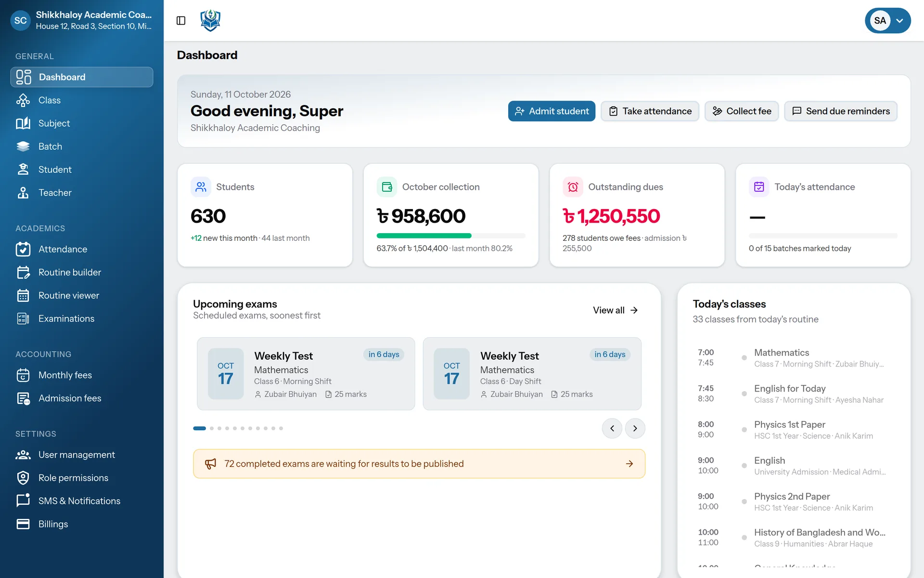Go to previous exams slide arrow
The image size is (924, 578).
pos(612,428)
